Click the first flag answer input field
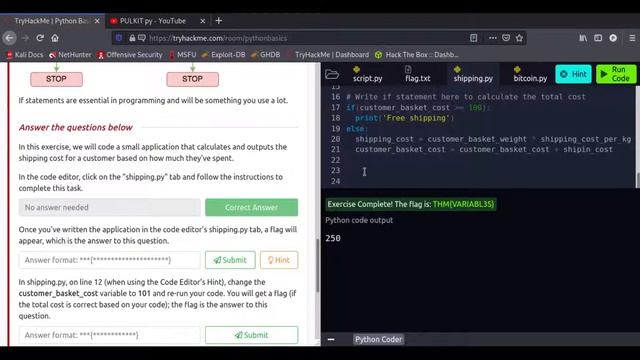 (x=109, y=260)
